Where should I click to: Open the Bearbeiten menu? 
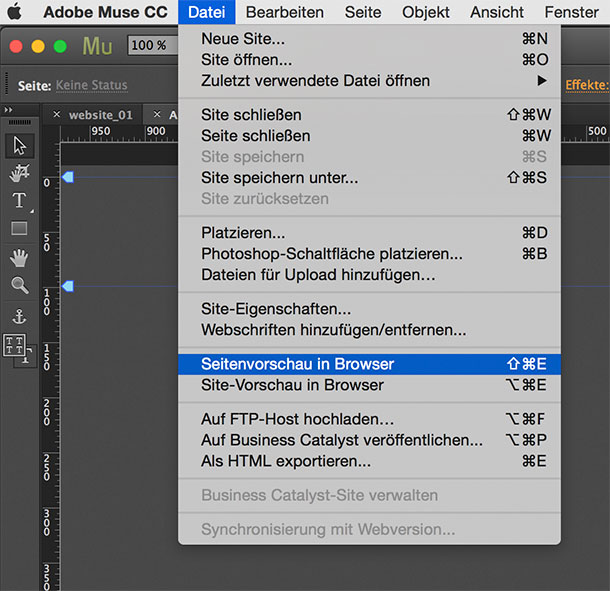point(284,12)
